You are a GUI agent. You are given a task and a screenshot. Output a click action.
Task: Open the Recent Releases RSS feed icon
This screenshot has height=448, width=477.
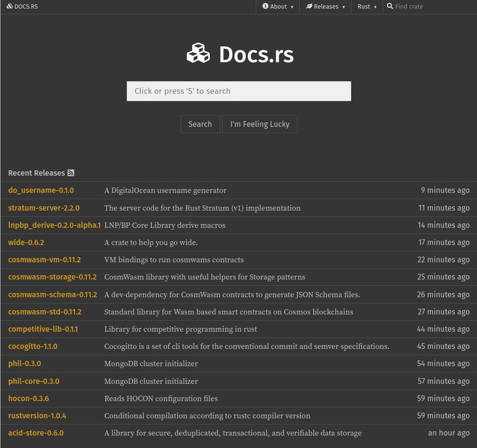click(71, 173)
